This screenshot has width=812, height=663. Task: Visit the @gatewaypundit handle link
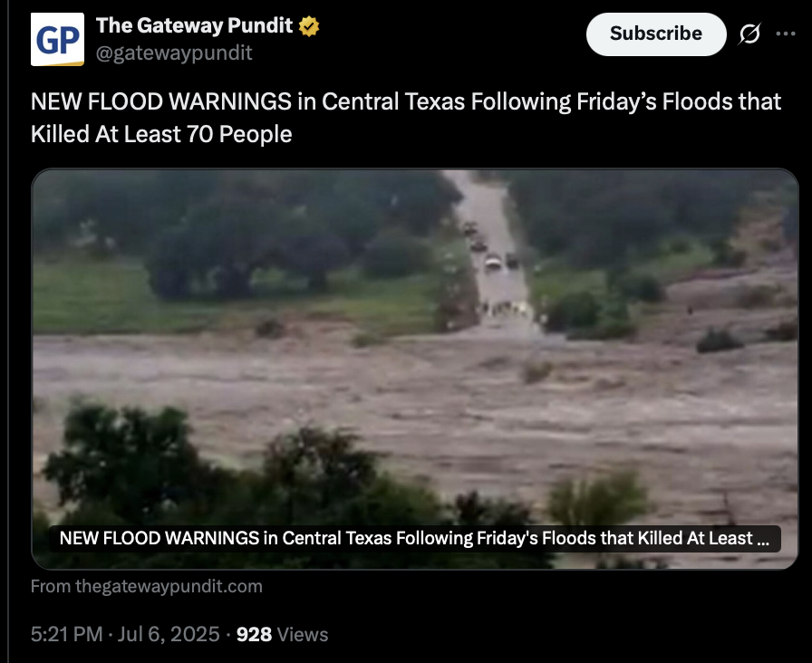click(174, 53)
